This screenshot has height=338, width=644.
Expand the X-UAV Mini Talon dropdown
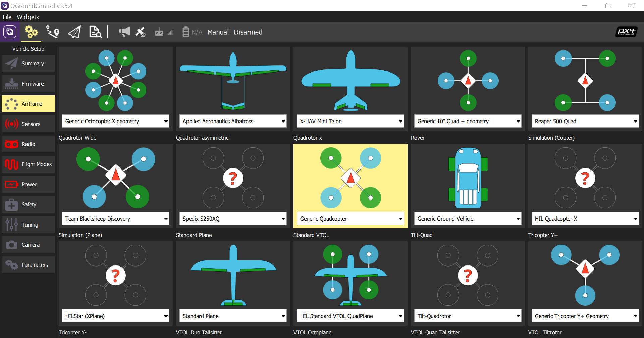(351, 121)
